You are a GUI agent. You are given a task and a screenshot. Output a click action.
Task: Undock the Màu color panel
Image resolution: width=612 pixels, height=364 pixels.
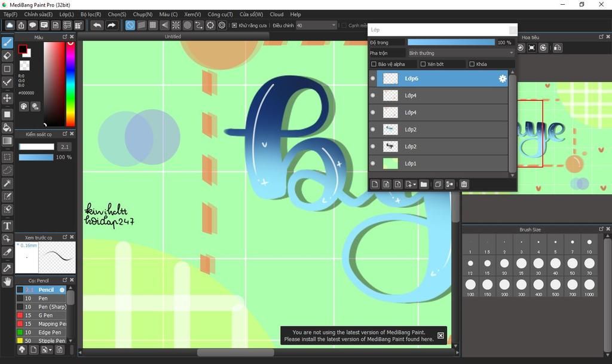click(x=65, y=36)
